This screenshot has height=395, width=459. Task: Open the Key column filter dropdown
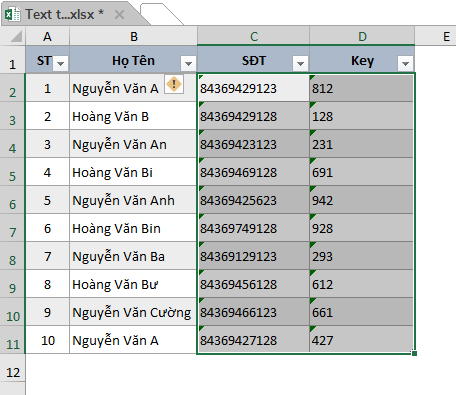point(406,63)
